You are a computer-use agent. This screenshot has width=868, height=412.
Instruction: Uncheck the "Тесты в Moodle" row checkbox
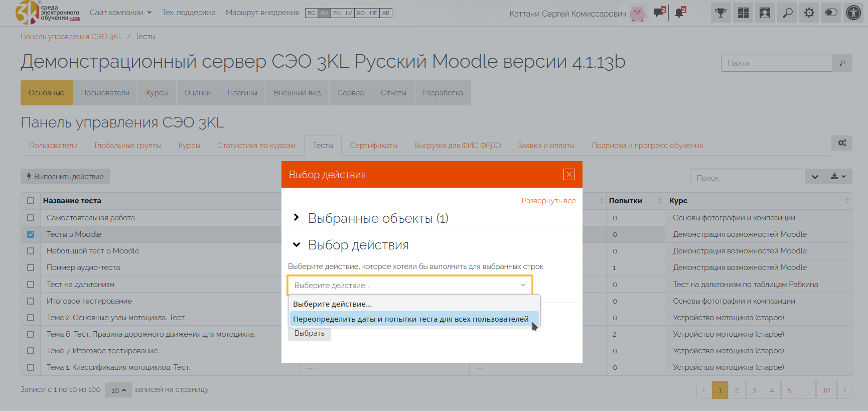(x=31, y=234)
